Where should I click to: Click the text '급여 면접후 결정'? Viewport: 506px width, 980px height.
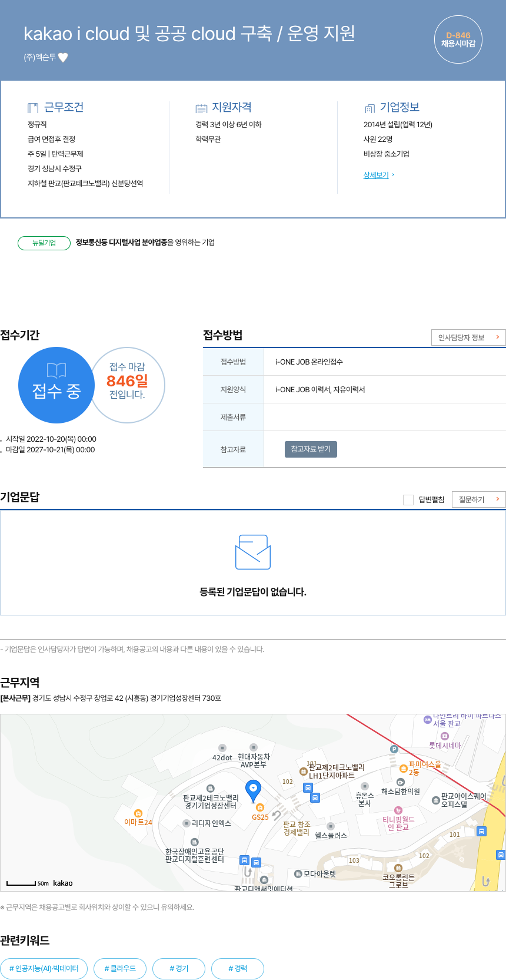(x=51, y=139)
